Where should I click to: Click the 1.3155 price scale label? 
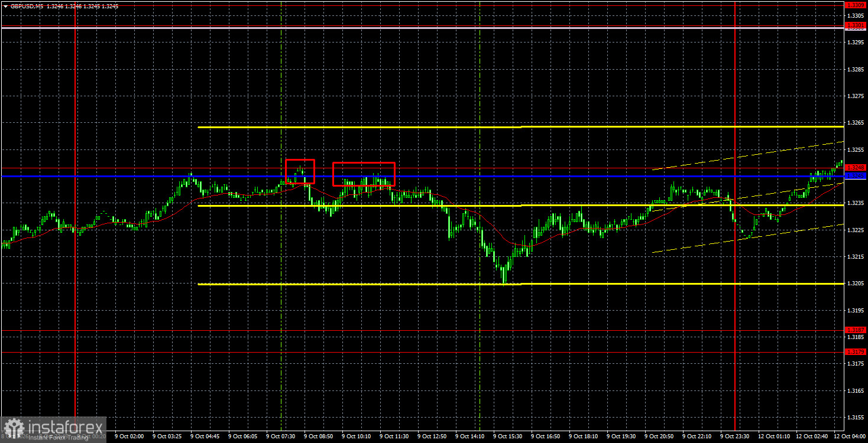(x=856, y=417)
